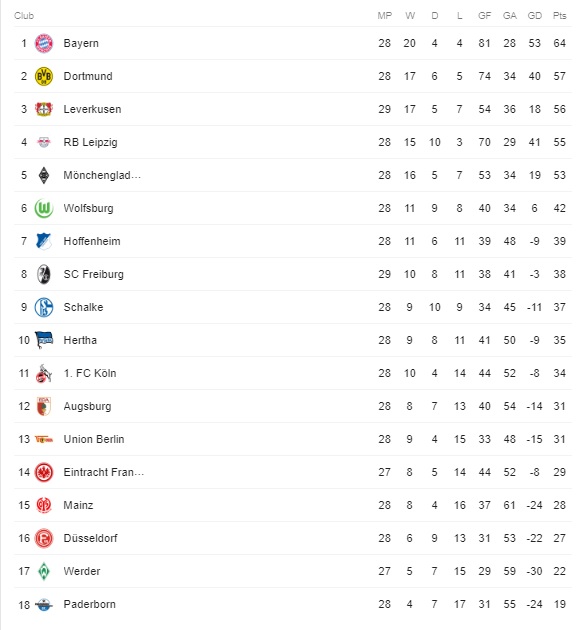Viewport: 579px width, 630px height.
Task: Click the Paderborn team name
Action: click(90, 604)
